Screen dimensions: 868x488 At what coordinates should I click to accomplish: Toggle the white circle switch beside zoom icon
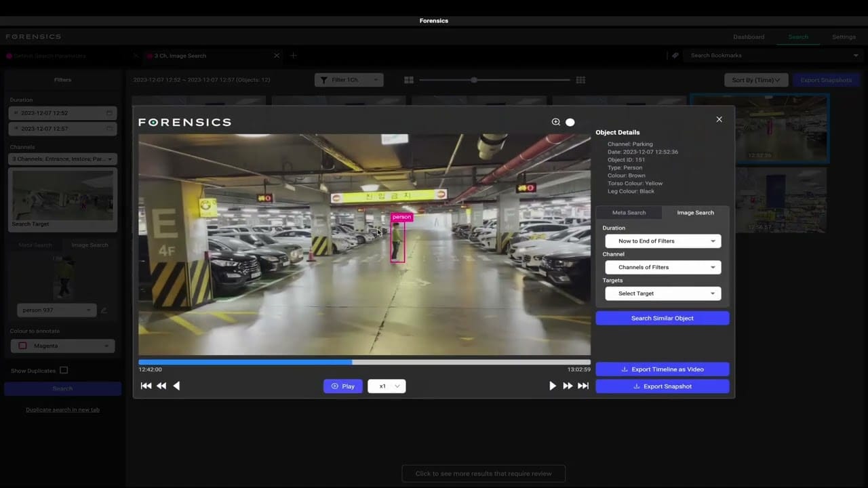(x=570, y=122)
